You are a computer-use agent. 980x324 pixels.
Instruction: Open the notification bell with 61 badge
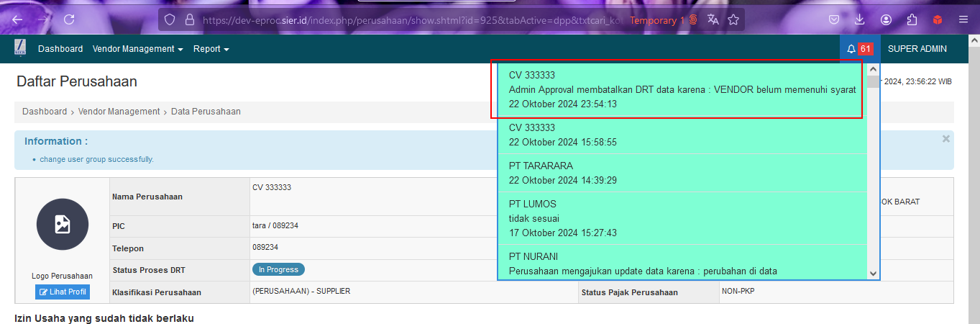coord(859,49)
